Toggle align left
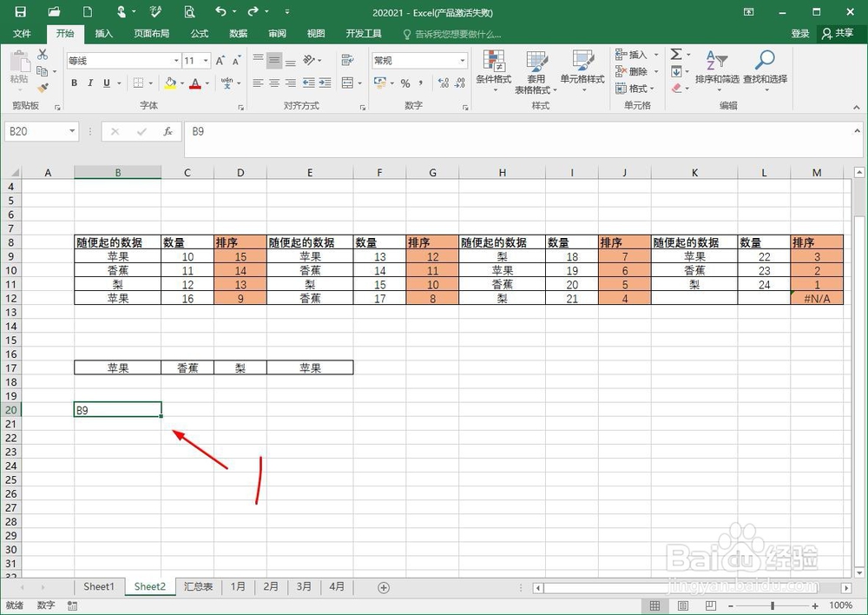This screenshot has width=868, height=615. [x=258, y=83]
